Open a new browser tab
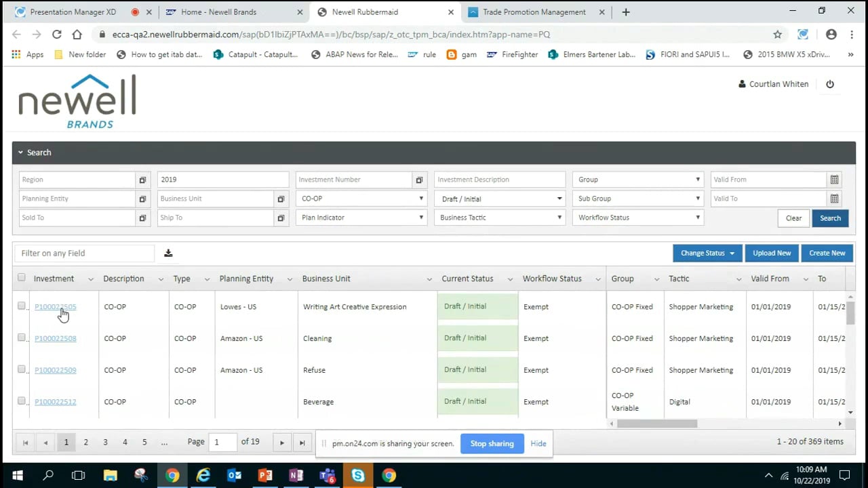The width and height of the screenshot is (868, 488). pyautogui.click(x=625, y=12)
